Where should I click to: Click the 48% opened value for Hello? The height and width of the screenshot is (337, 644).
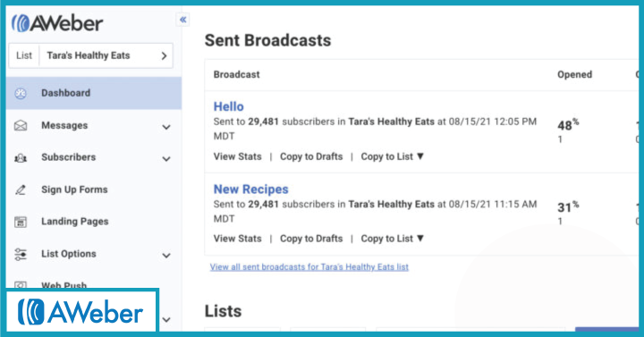click(x=568, y=124)
